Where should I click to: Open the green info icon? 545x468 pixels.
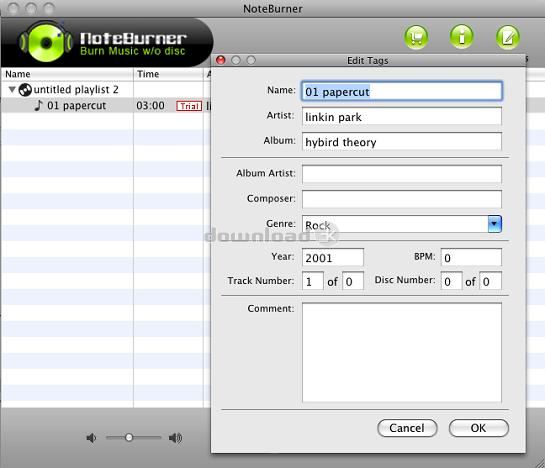(x=462, y=37)
